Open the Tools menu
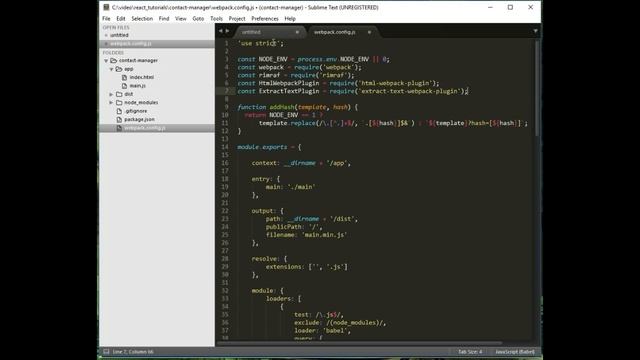 point(216,19)
